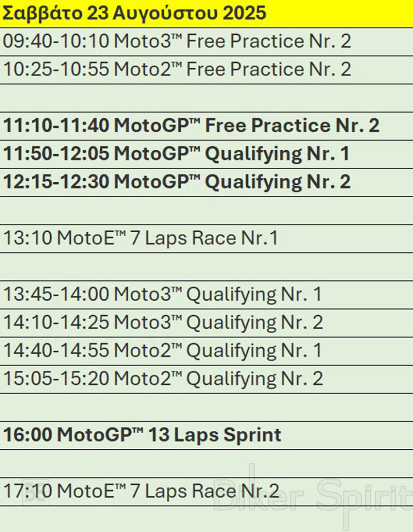Click the Moto3 Free Practice Nr. 2 label
The height and width of the screenshot is (532, 413).
(x=232, y=42)
